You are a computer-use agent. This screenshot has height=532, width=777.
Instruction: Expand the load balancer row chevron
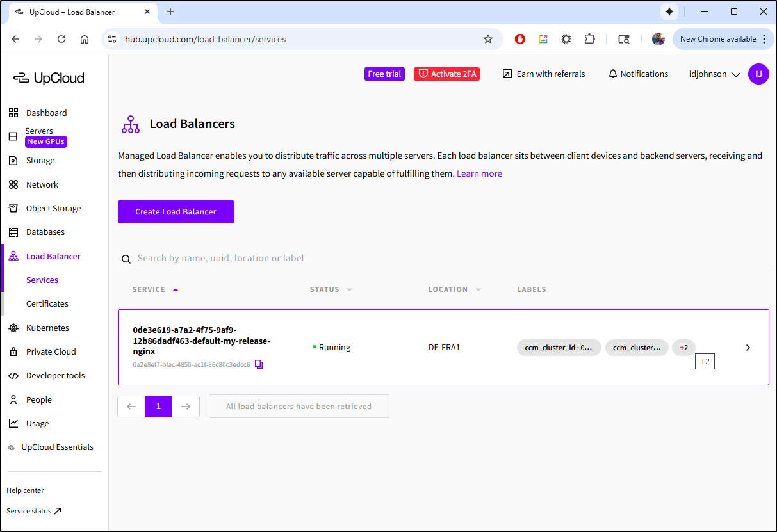[748, 348]
